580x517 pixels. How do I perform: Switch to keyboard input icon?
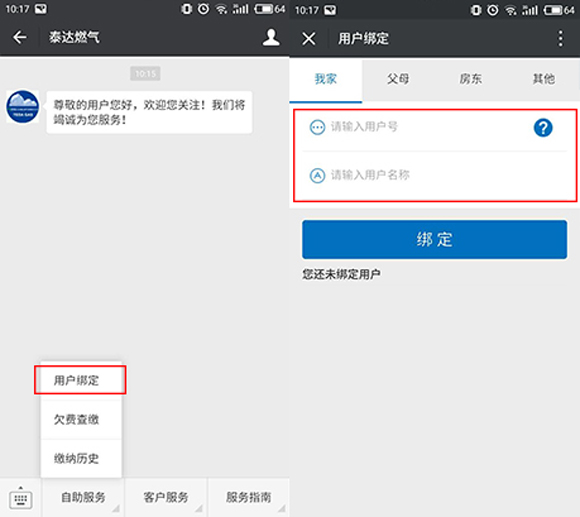(21, 498)
